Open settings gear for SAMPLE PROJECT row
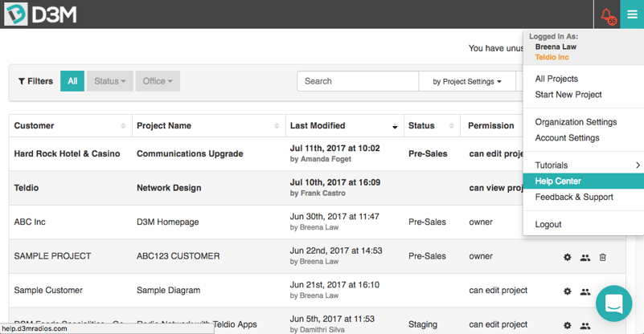Image resolution: width=644 pixels, height=334 pixels. (567, 257)
